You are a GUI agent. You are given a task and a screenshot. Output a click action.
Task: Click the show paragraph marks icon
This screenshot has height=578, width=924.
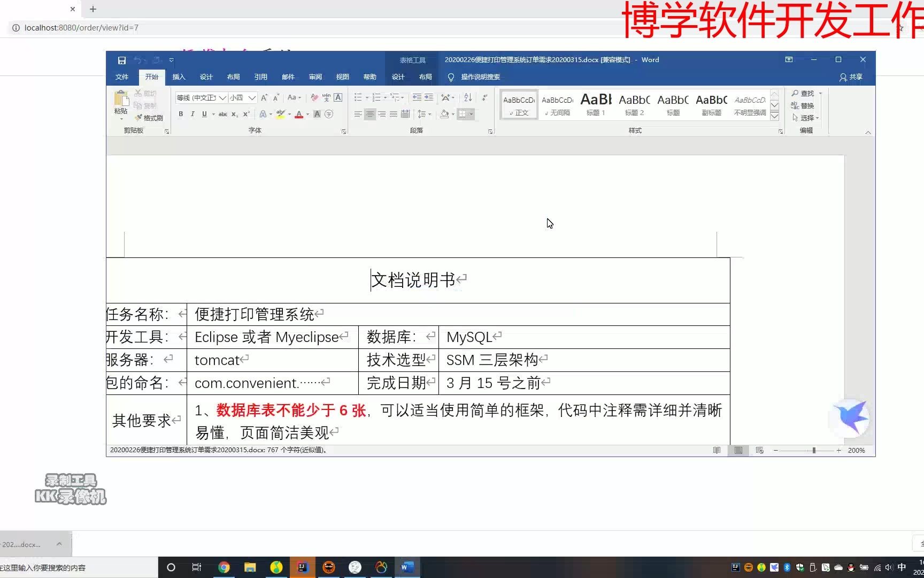[x=484, y=97]
